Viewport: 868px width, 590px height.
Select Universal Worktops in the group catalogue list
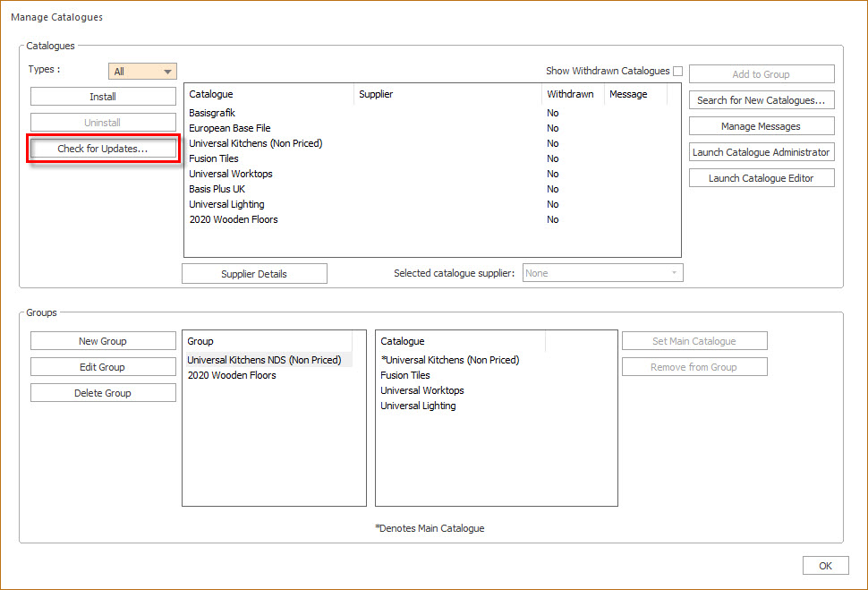tap(421, 390)
